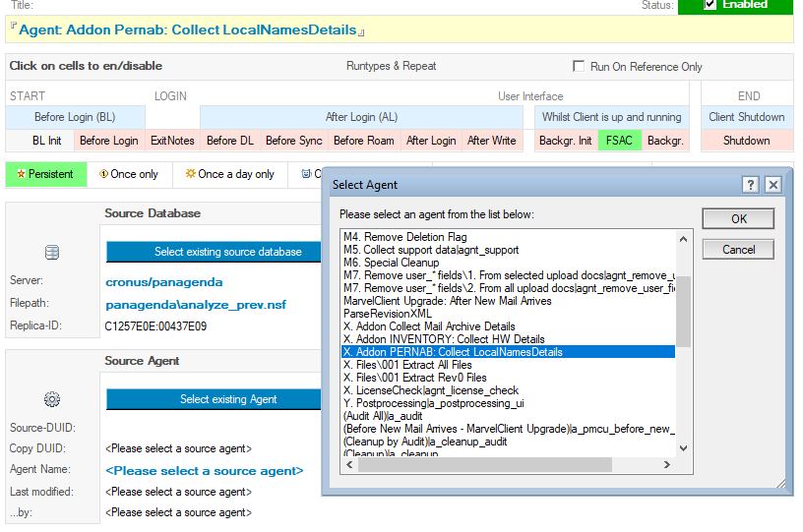Image resolution: width=803 pixels, height=532 pixels.
Task: Toggle the Before Login runtype cell
Action: pyautogui.click(x=109, y=141)
